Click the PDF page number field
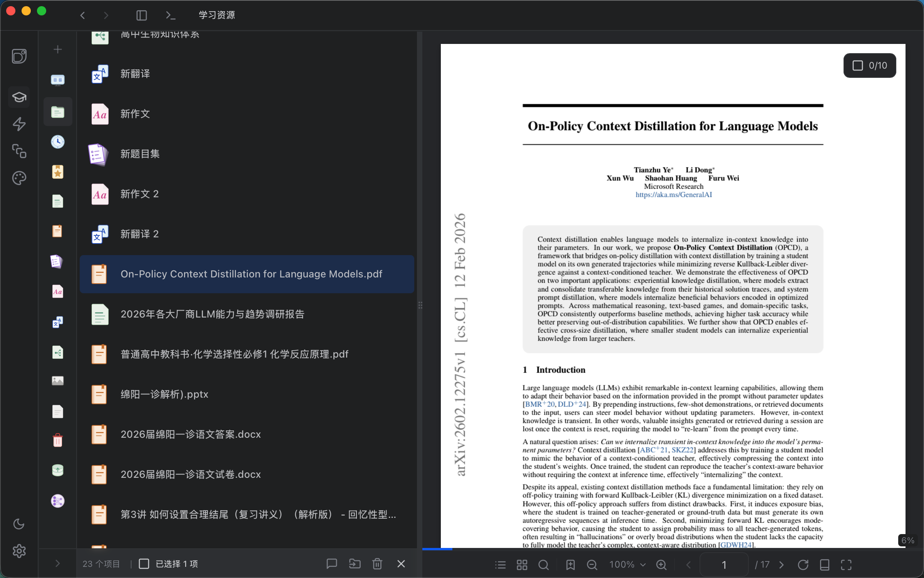Screen dimensions: 924x578 (724, 565)
